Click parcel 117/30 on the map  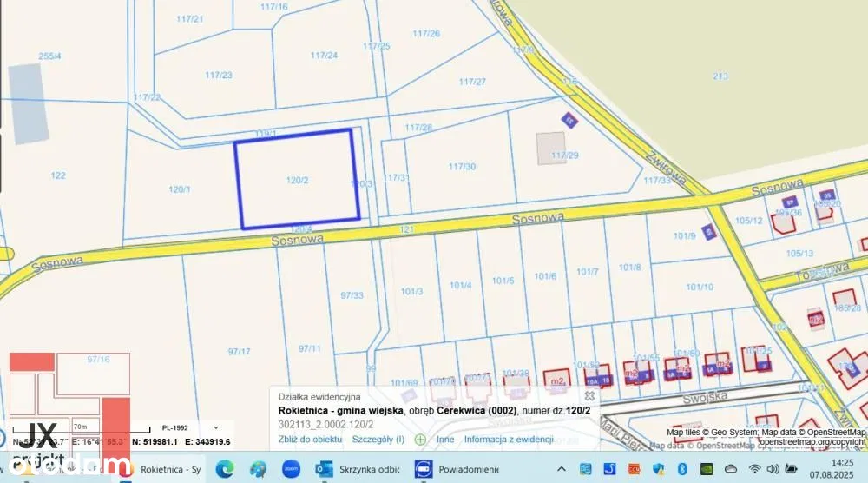[x=462, y=167]
